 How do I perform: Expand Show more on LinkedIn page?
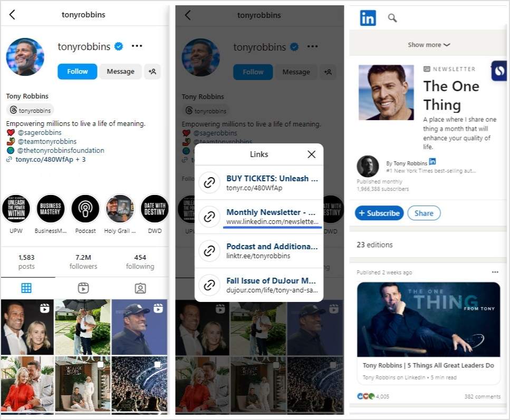(429, 45)
